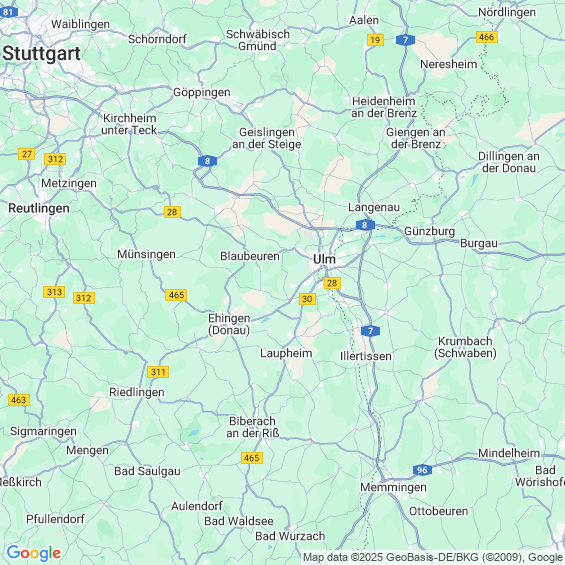The image size is (565, 565).
Task: Click the Günzburg town label
Action: point(430,231)
